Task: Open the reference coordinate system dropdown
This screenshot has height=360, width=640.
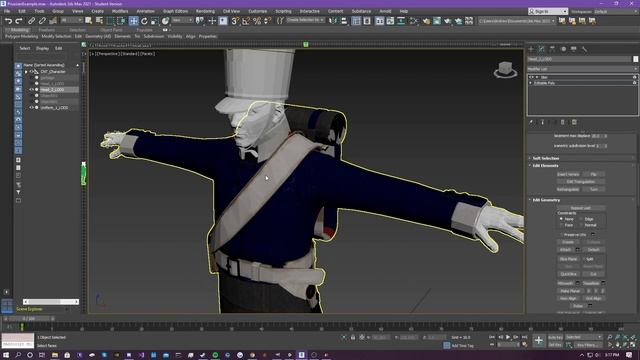Action: [182, 20]
